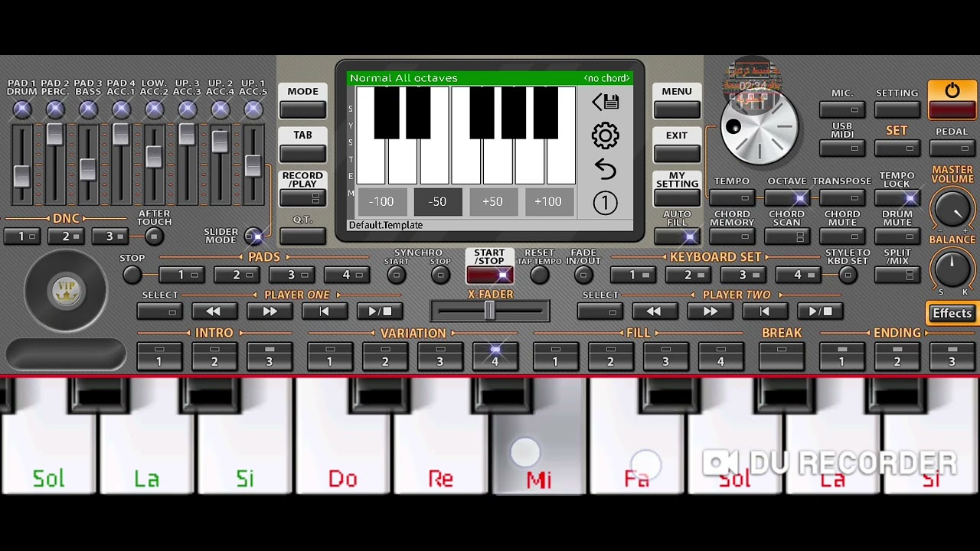Click the undo back-arrow icon in the display
Screen dimensions: 980x551
[x=605, y=168]
